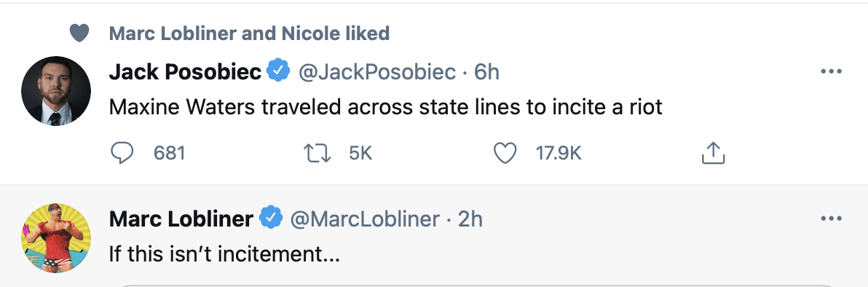Click the reply icon on Jack Posobiec's tweet
868x287 pixels.
(122, 153)
